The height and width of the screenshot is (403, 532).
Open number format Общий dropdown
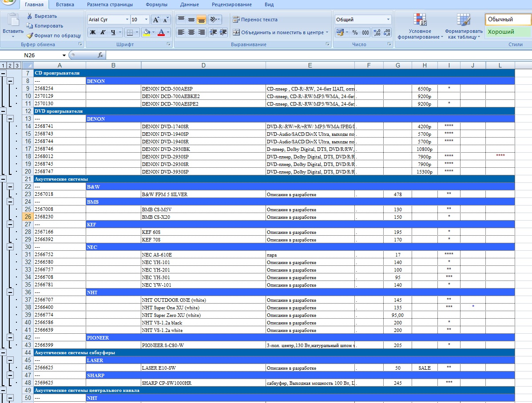388,20
